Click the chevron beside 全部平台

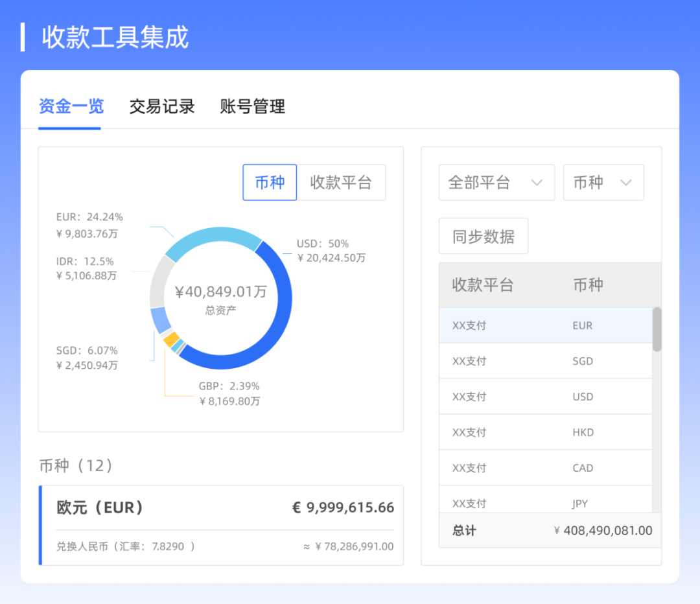[x=537, y=183]
